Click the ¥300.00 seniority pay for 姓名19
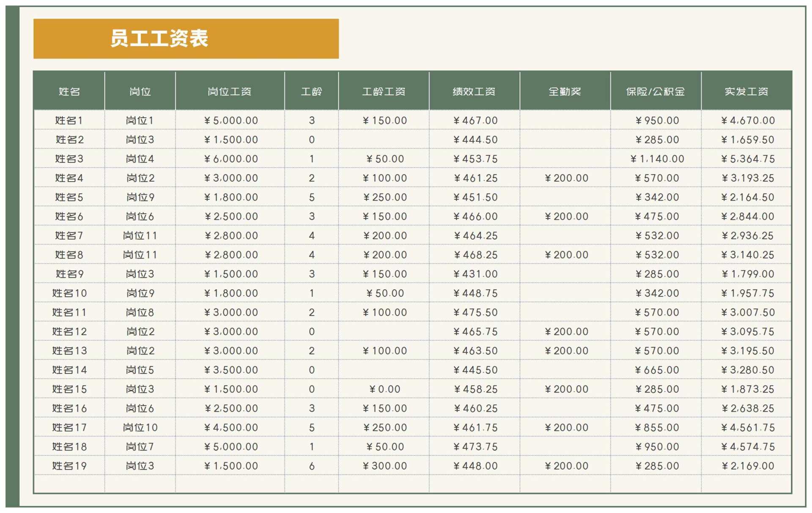The image size is (812, 513). (384, 466)
